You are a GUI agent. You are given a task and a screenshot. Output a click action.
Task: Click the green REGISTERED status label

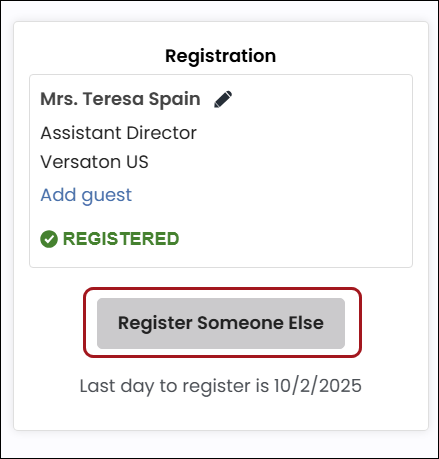click(x=121, y=239)
